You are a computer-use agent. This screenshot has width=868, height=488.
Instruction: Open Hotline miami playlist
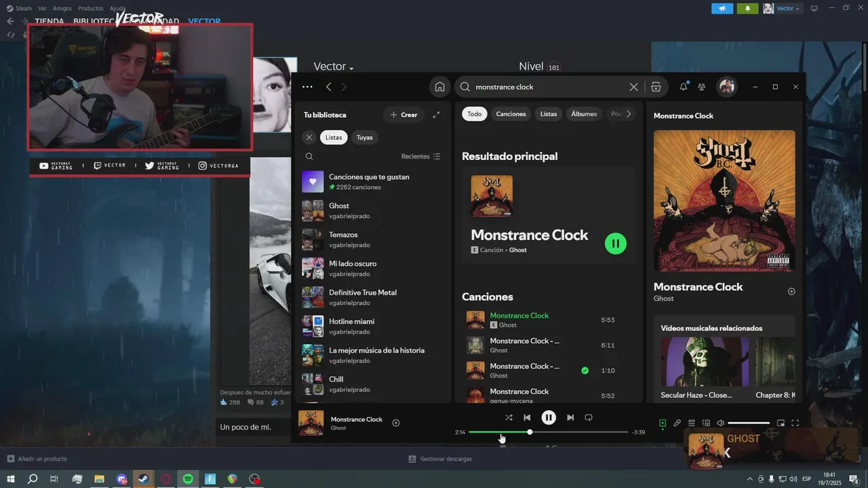tap(372, 326)
